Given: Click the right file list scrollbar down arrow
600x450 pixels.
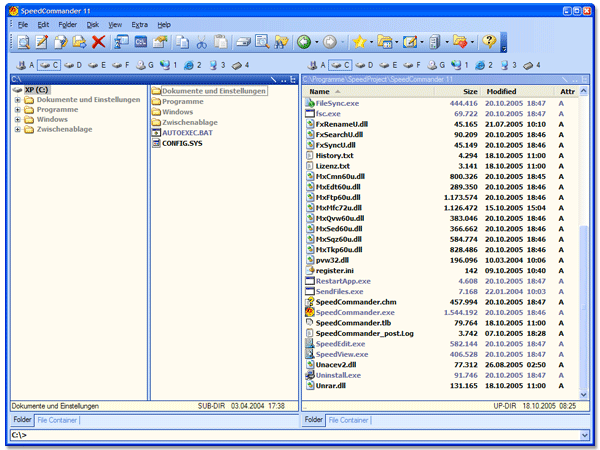Looking at the screenshot, I should click(584, 395).
